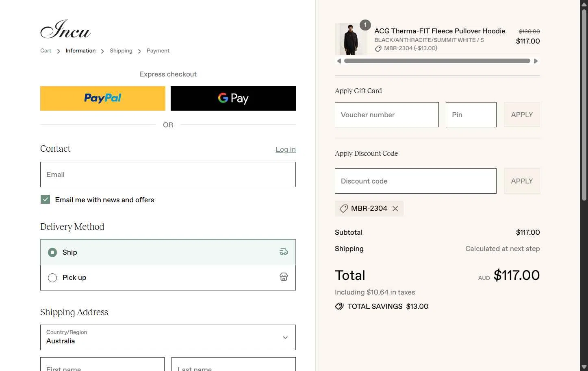Click the tag icon on MBR-2304 chip
This screenshot has height=371, width=588.
pyautogui.click(x=344, y=209)
